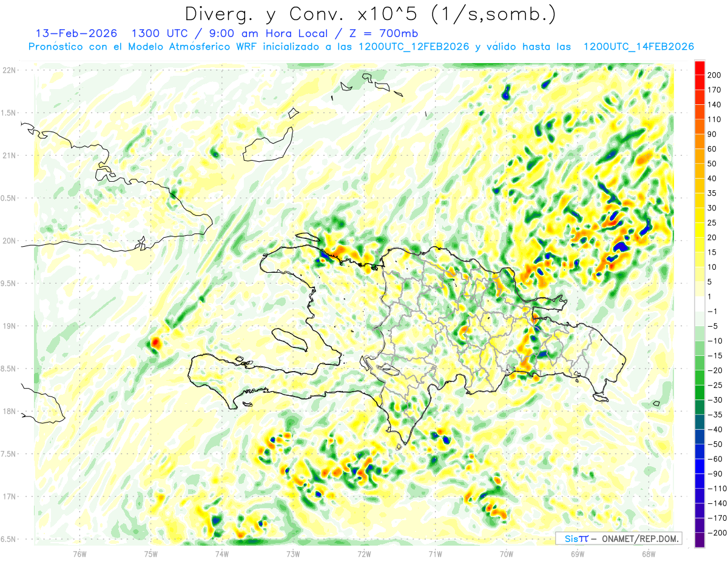Click the '70W' longitude label
This screenshot has height=562, width=728.
507,554
